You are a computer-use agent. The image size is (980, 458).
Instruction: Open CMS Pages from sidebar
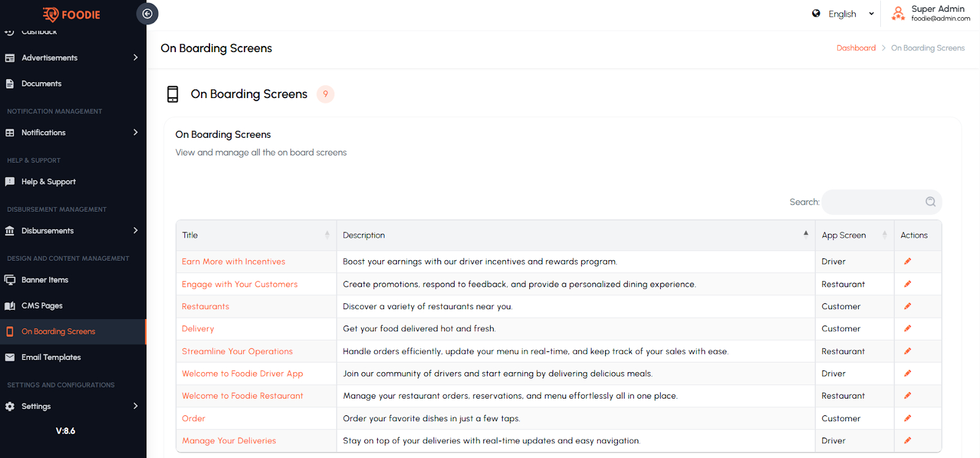(42, 306)
